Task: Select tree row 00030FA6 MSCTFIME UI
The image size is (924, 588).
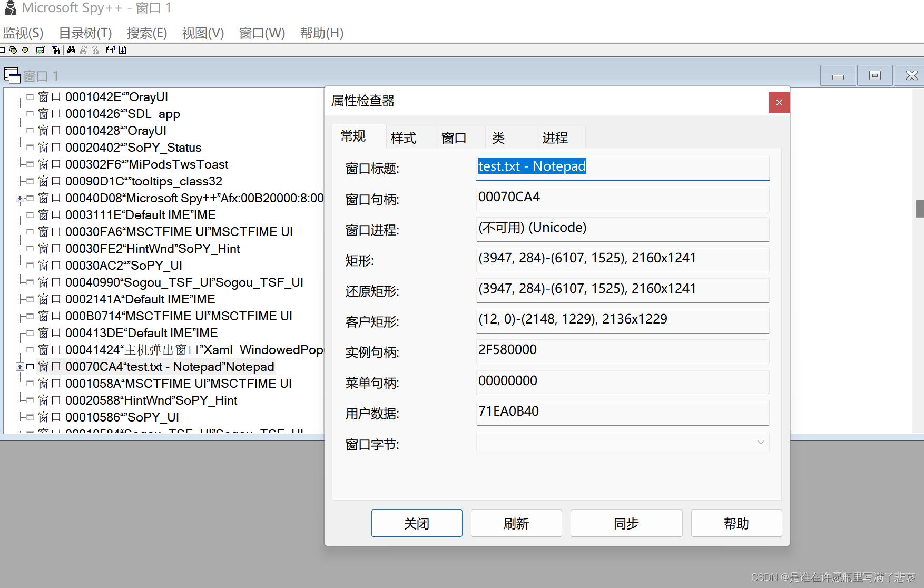Action: (x=165, y=232)
